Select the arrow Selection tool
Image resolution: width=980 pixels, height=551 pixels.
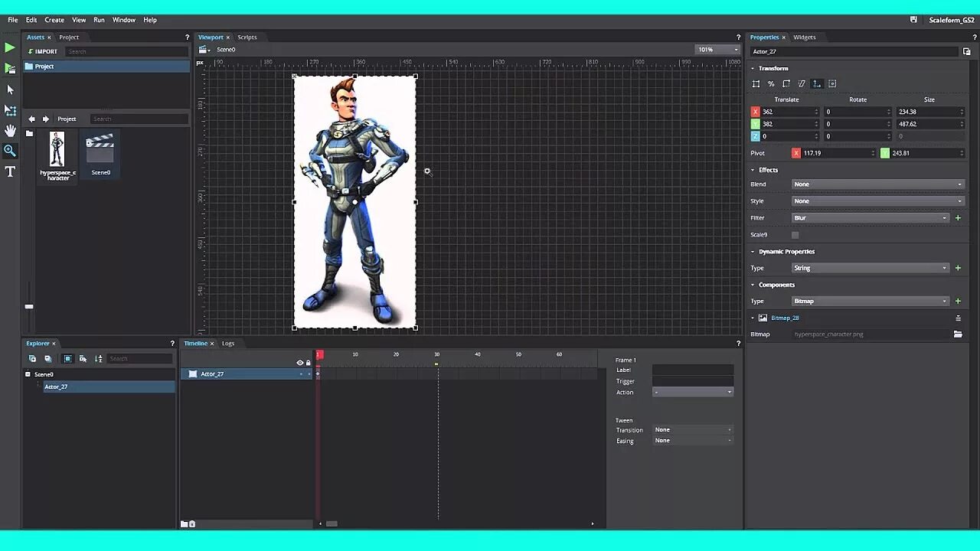click(x=10, y=90)
